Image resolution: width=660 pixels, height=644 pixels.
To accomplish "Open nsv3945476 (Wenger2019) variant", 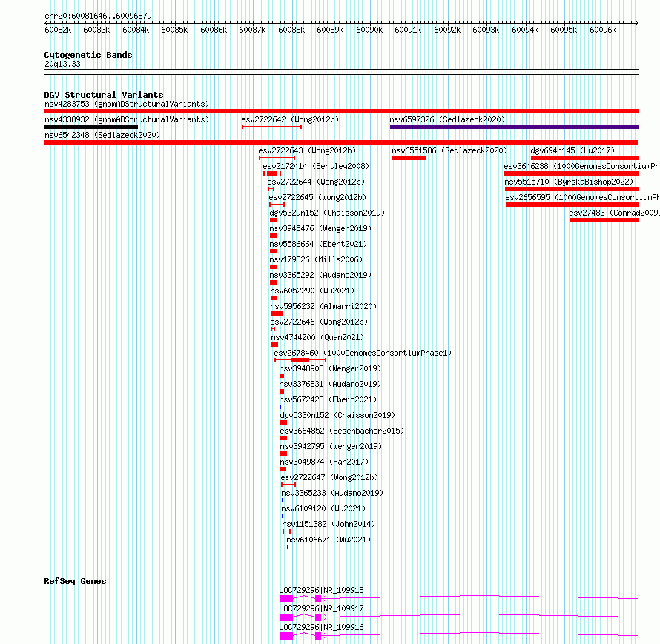I will (x=321, y=228).
